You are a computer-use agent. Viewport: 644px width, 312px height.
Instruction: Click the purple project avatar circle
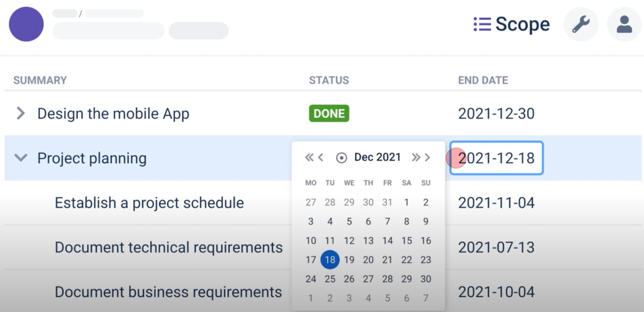coord(26,24)
